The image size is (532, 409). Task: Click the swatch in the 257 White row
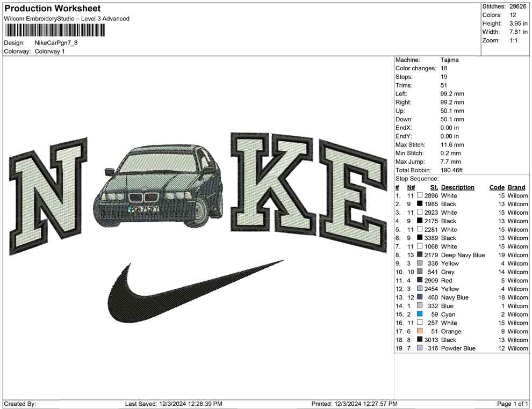pos(420,322)
